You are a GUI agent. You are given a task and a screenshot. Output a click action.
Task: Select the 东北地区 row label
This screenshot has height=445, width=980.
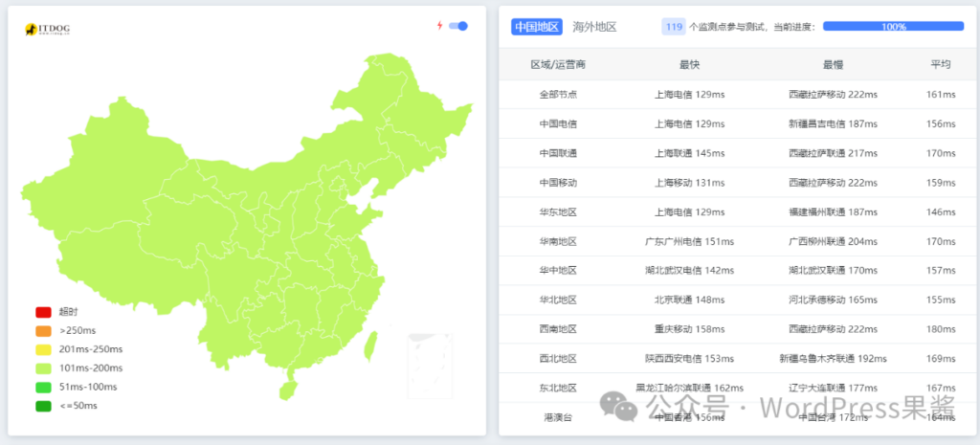(x=558, y=389)
